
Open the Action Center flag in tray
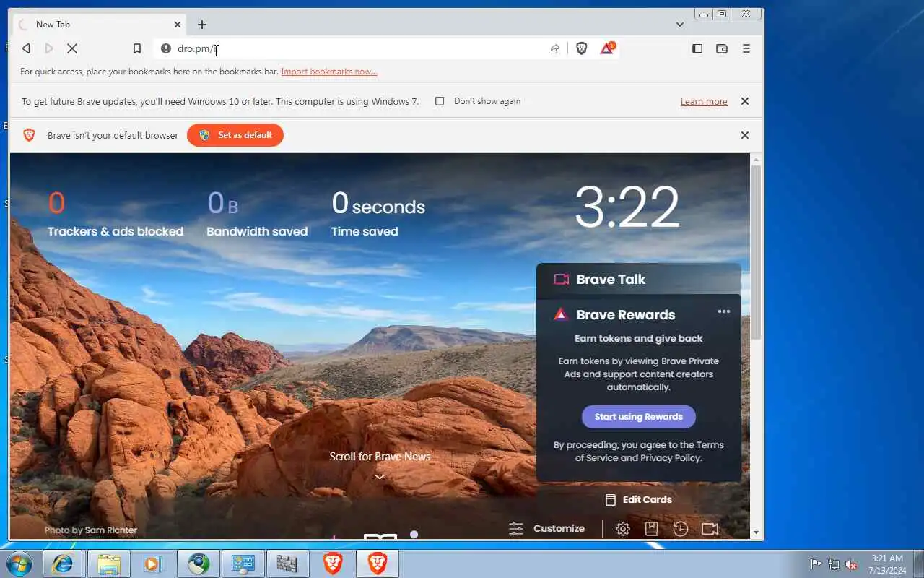coord(816,564)
